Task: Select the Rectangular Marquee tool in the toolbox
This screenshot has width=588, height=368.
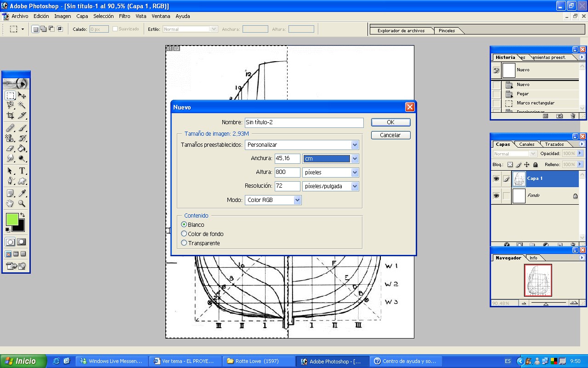Action: point(10,96)
